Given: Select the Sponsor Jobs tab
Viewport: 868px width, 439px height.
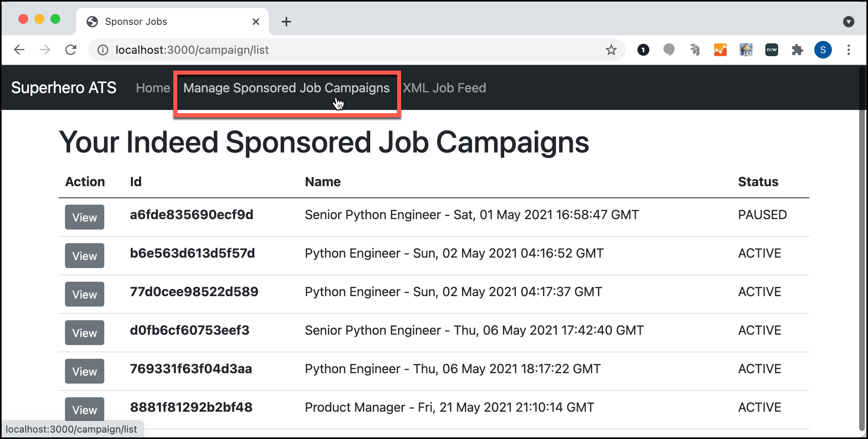Looking at the screenshot, I should [x=172, y=22].
